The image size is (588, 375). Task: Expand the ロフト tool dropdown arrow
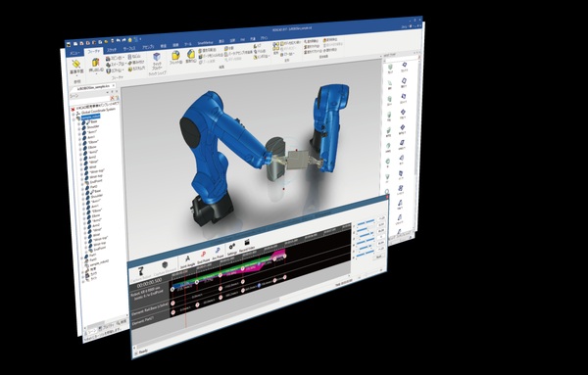pyautogui.click(x=122, y=70)
